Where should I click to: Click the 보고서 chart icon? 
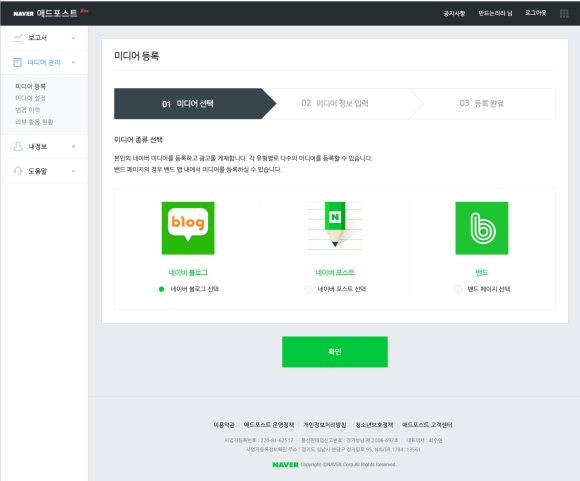(x=18, y=38)
